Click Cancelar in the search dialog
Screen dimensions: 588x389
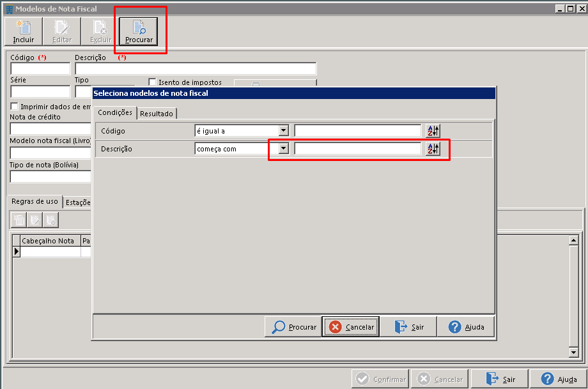(351, 327)
